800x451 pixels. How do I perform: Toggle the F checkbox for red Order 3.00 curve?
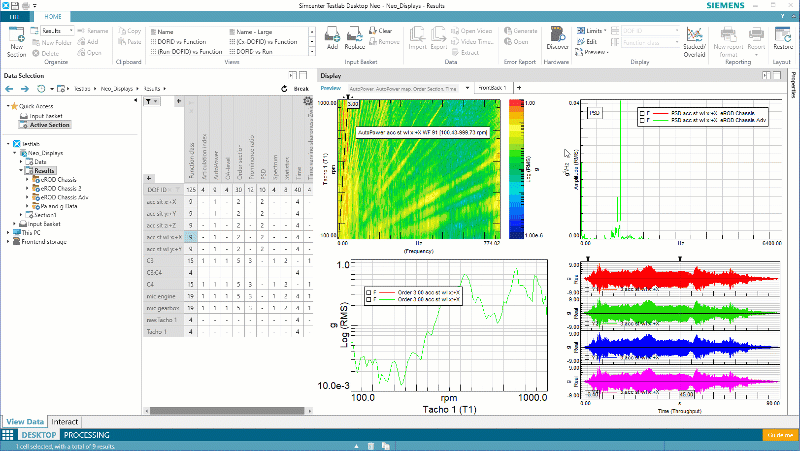click(x=370, y=293)
